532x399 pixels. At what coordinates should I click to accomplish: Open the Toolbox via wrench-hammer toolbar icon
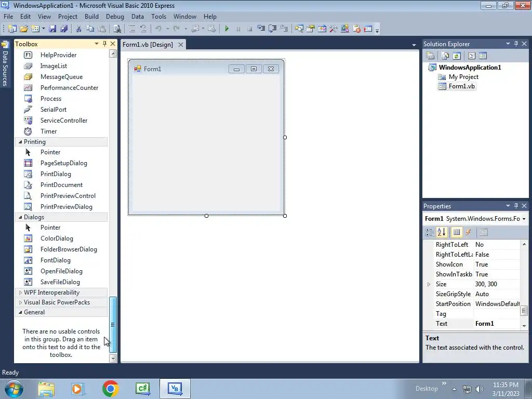(x=334, y=29)
